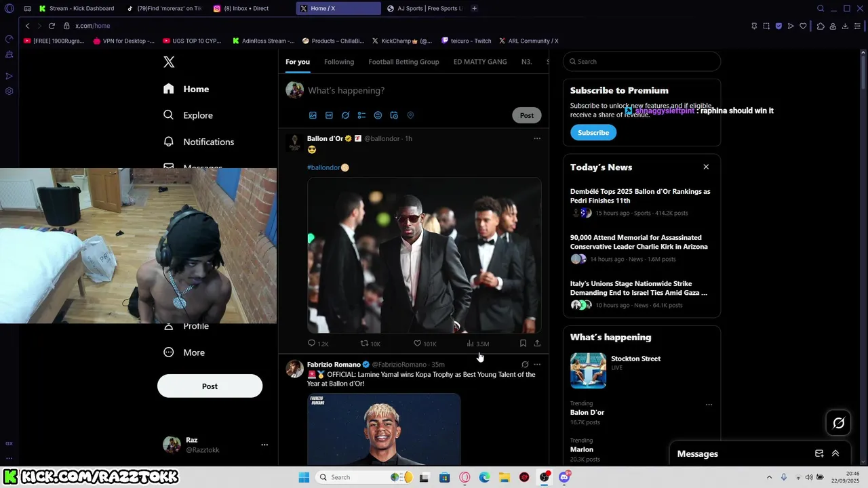The image size is (868, 488).
Task: Open the Football Betting Group tab
Action: click(403, 62)
